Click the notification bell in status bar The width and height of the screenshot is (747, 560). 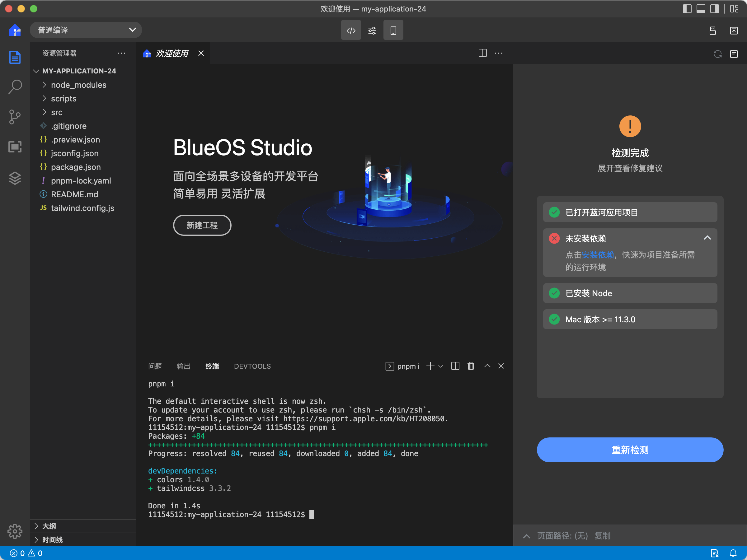[733, 553]
